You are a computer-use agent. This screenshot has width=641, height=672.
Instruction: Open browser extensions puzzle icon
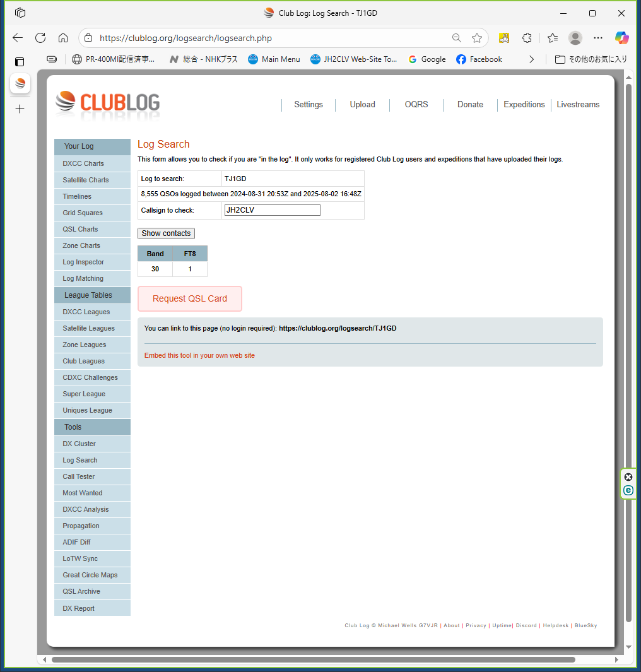pyautogui.click(x=527, y=38)
